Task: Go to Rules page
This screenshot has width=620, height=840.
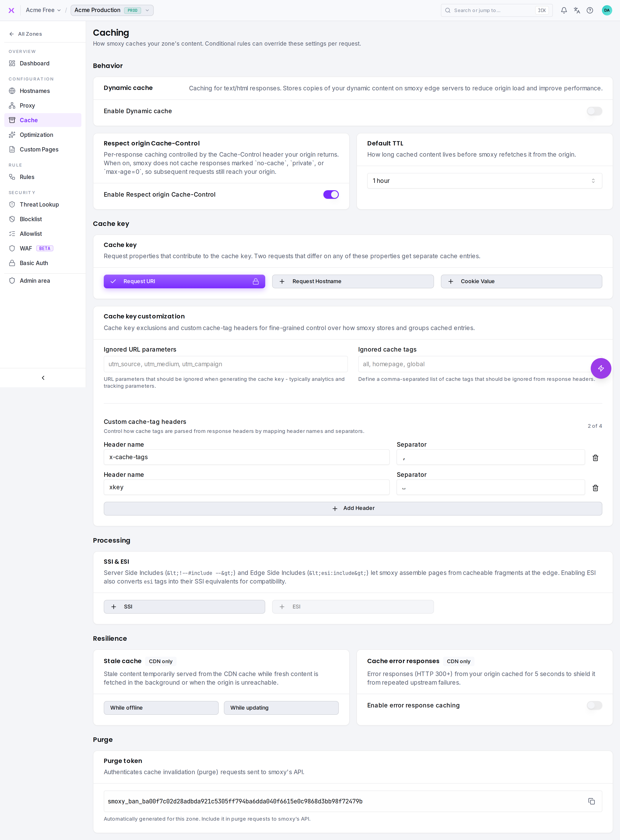Action: [x=43, y=177]
